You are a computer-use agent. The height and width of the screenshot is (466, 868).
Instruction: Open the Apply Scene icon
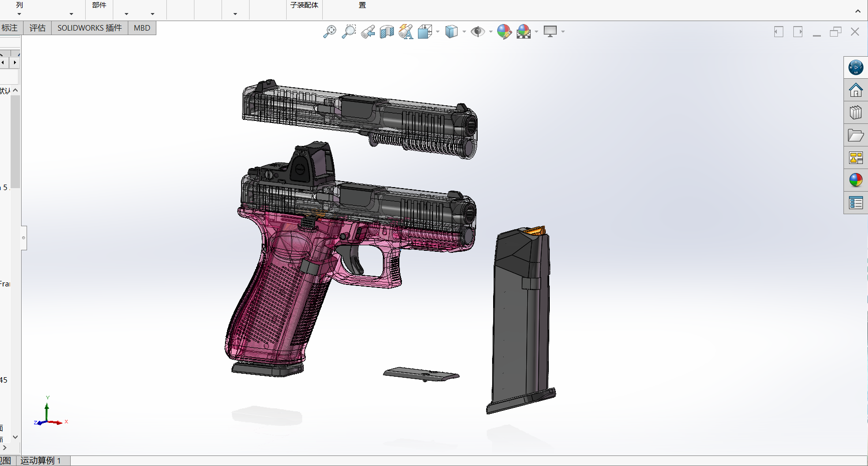coord(523,32)
